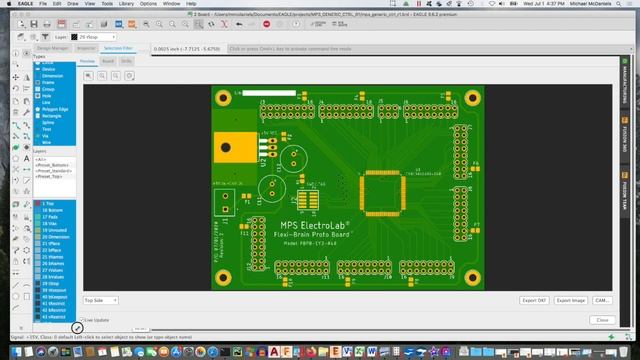Screen dimensions: 640x360
Task: Select the Route airwire tool
Action: pyautogui.click(x=16, y=125)
